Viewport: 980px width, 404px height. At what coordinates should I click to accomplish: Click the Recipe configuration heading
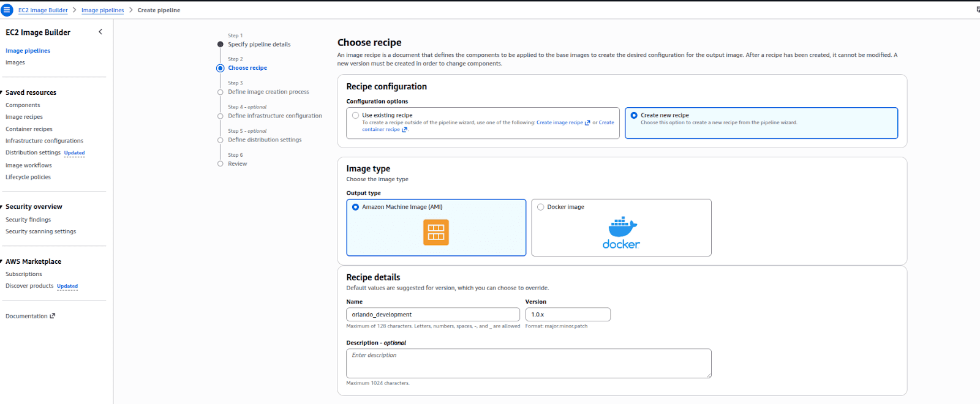click(x=386, y=86)
